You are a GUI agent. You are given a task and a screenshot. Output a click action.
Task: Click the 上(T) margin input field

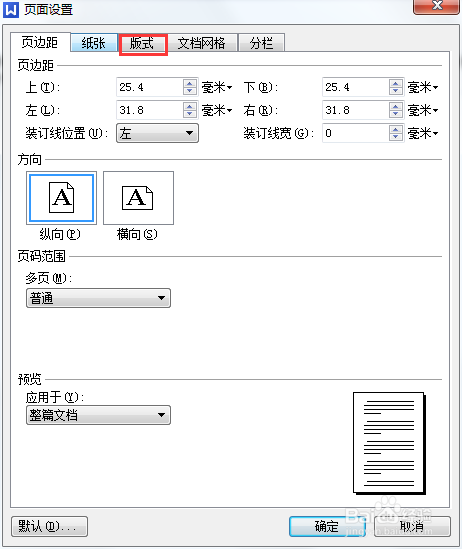coord(149,87)
